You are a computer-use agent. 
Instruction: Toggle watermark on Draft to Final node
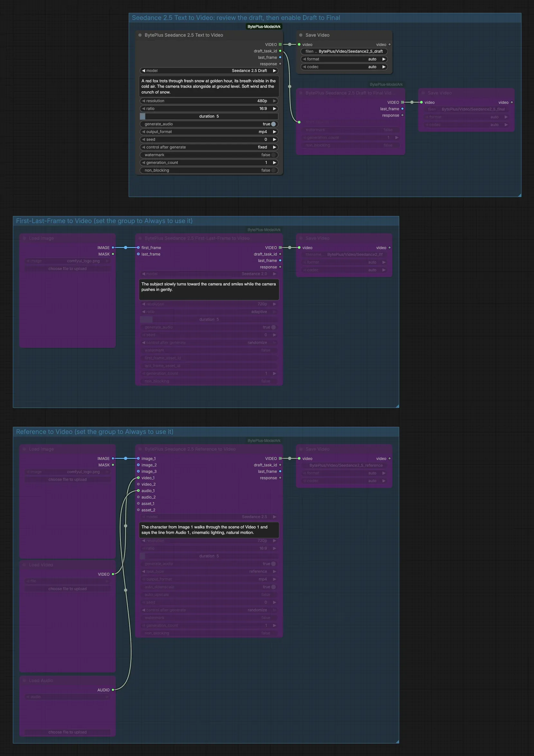pyautogui.click(x=350, y=130)
